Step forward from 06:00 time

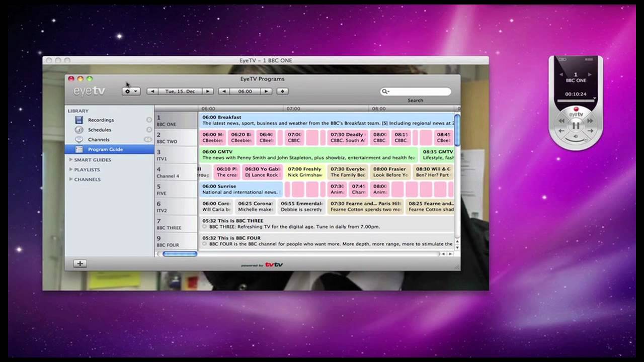pos(267,92)
